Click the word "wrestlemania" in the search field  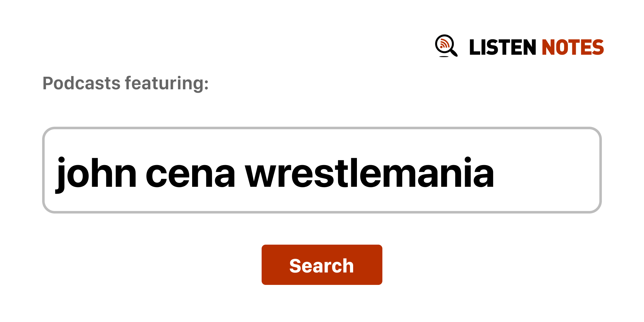[369, 174]
